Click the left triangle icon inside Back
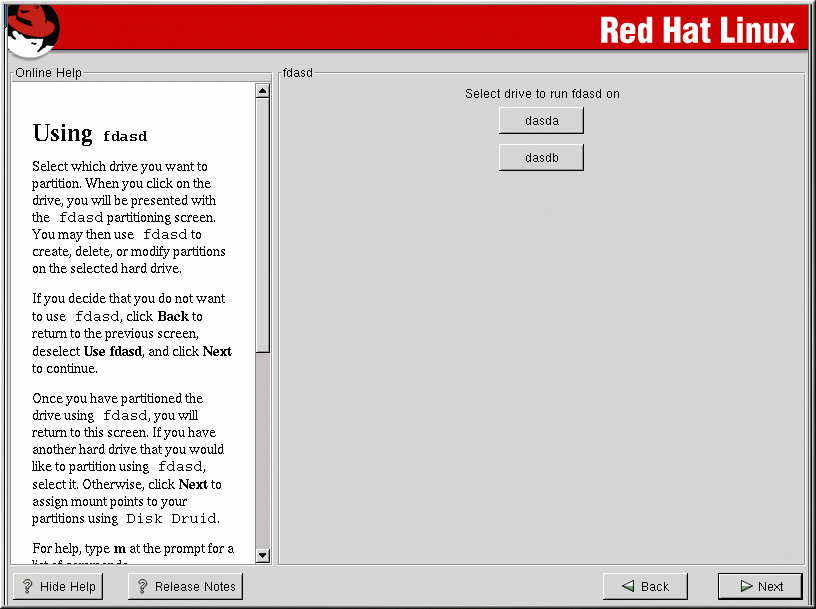 (x=628, y=586)
